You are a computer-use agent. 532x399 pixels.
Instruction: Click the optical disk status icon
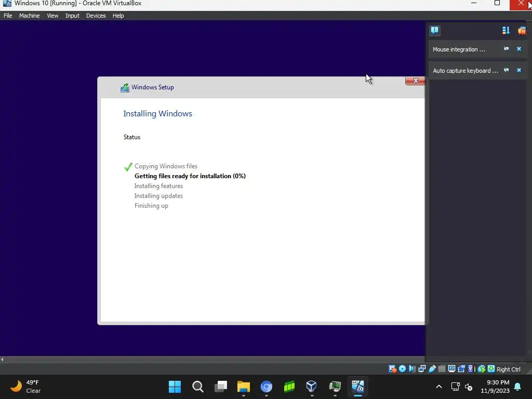coord(403,369)
